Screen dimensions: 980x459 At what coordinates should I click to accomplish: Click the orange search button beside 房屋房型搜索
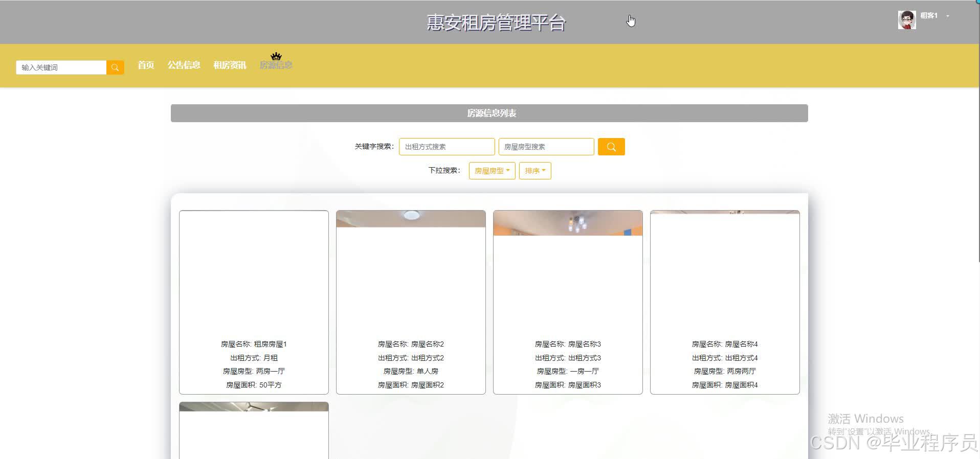click(x=611, y=147)
